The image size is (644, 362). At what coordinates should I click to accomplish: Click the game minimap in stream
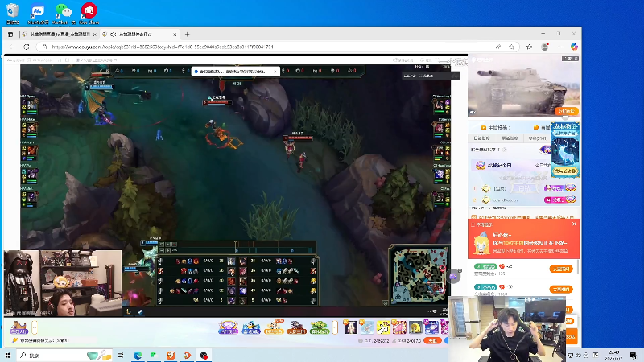click(x=419, y=275)
